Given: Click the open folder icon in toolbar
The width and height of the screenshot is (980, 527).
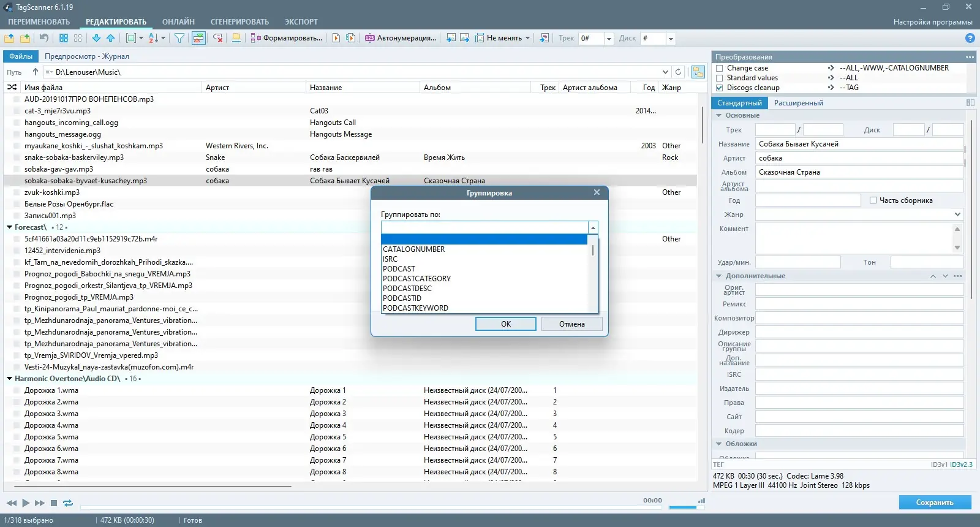Looking at the screenshot, I should point(9,38).
